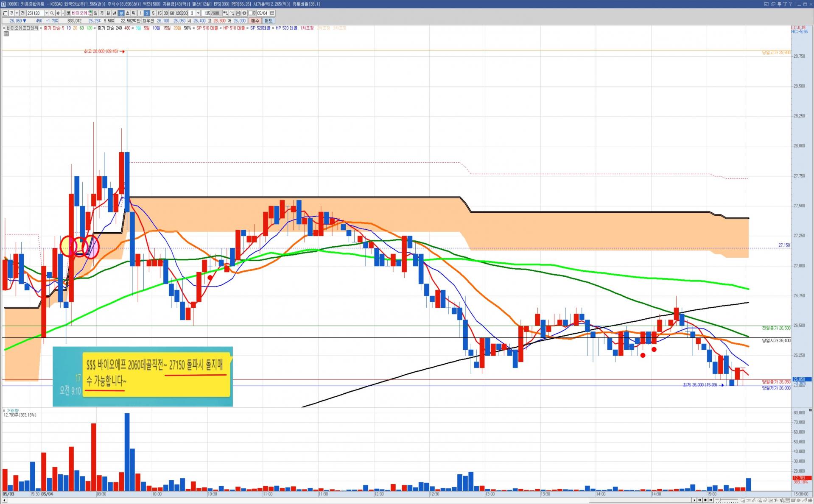This screenshot has height=504, width=814.
Task: Expand the speaker options dropdown arrow
Action: [x=63, y=13]
